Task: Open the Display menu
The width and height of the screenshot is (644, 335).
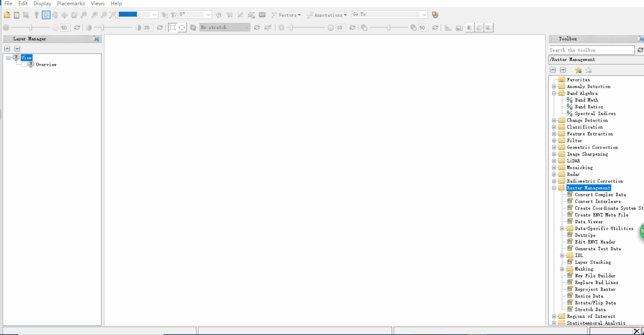Action: [42, 3]
